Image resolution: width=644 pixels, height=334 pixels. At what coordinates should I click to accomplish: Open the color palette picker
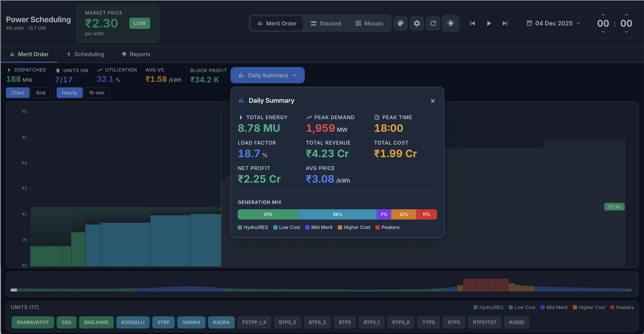coord(400,23)
